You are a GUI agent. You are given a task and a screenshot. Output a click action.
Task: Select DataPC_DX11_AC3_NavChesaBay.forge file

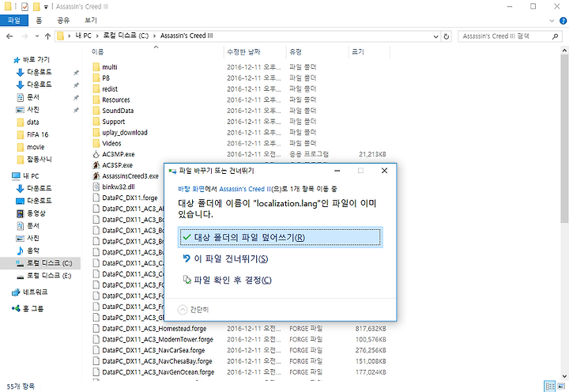click(157, 361)
